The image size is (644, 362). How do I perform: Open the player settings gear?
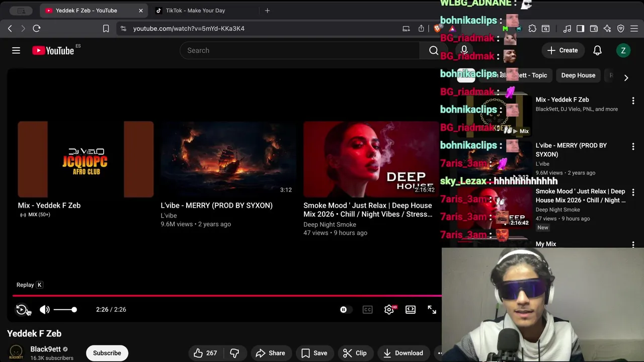389,310
